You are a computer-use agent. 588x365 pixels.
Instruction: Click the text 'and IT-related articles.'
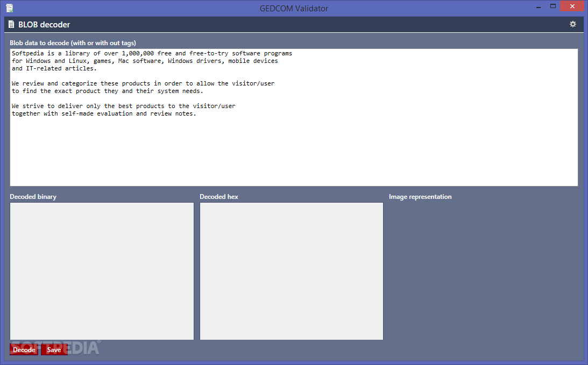(x=54, y=68)
